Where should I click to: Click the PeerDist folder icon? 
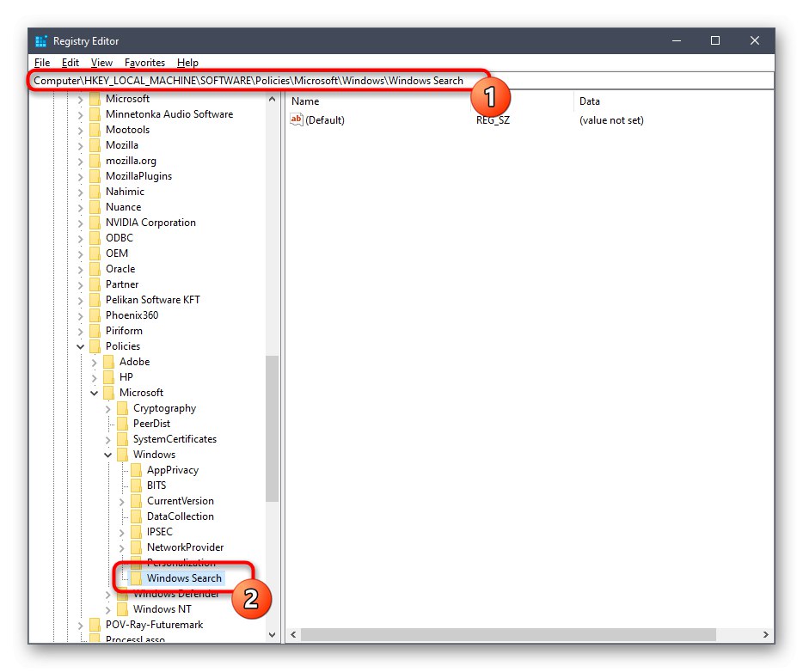click(x=122, y=424)
